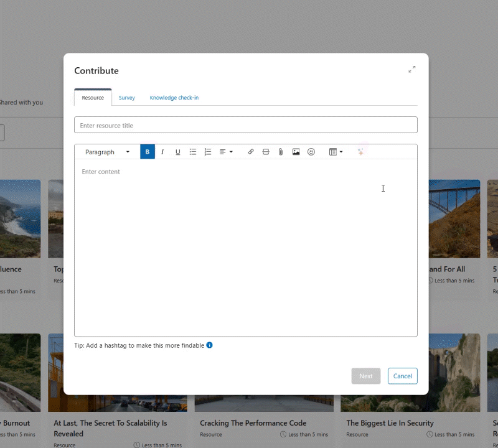Image resolution: width=498 pixels, height=448 pixels.
Task: Click the disabled Next button
Action: (x=365, y=376)
